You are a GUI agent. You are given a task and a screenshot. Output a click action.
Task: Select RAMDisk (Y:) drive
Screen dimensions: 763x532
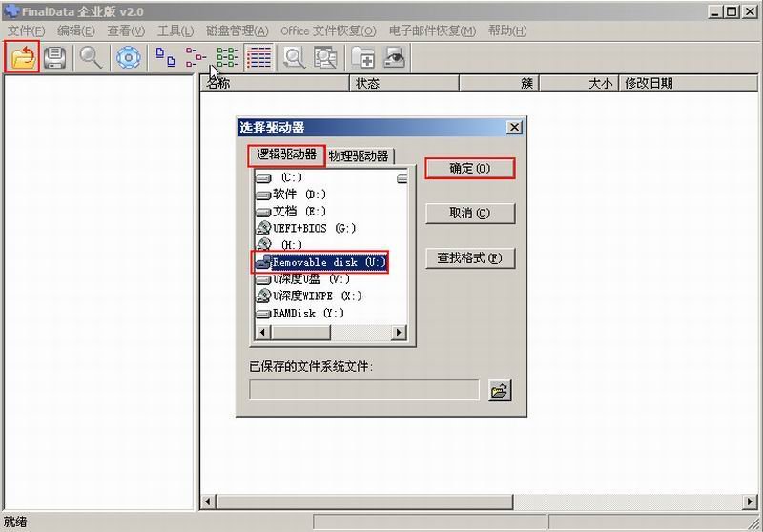tap(300, 313)
